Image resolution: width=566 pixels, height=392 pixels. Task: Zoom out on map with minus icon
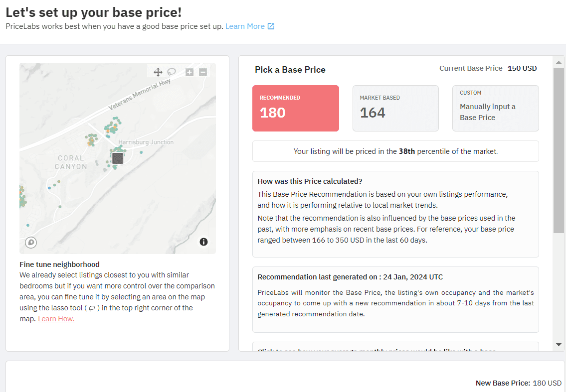(x=203, y=72)
